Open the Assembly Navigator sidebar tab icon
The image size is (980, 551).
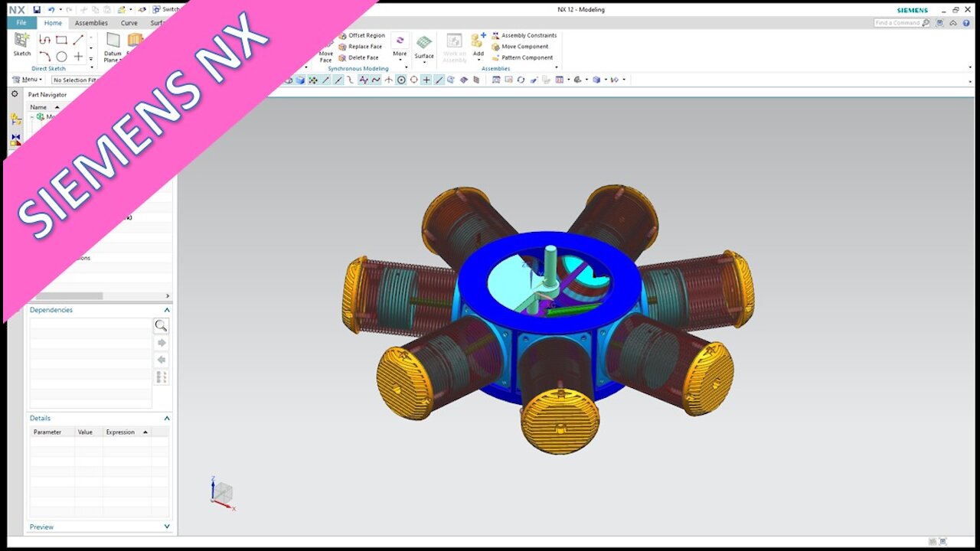(x=15, y=119)
